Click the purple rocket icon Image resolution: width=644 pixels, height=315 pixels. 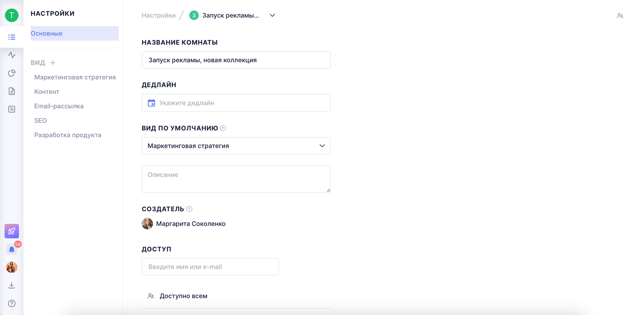point(12,231)
